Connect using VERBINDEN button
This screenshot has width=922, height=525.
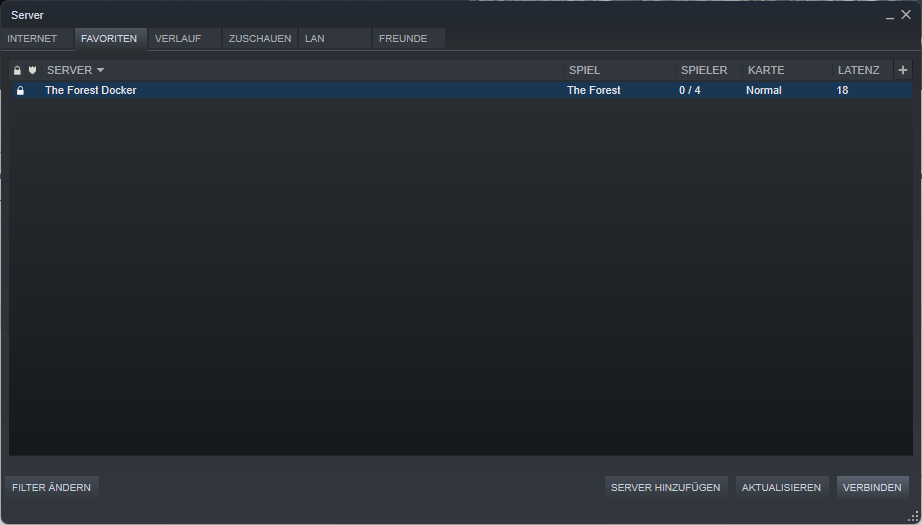[x=872, y=487]
